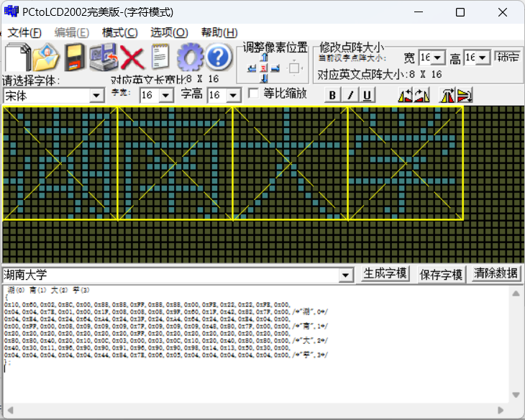Image resolution: width=525 pixels, height=420 pixels.
Task: Click the grayed square adjust icon
Action: click(x=294, y=68)
